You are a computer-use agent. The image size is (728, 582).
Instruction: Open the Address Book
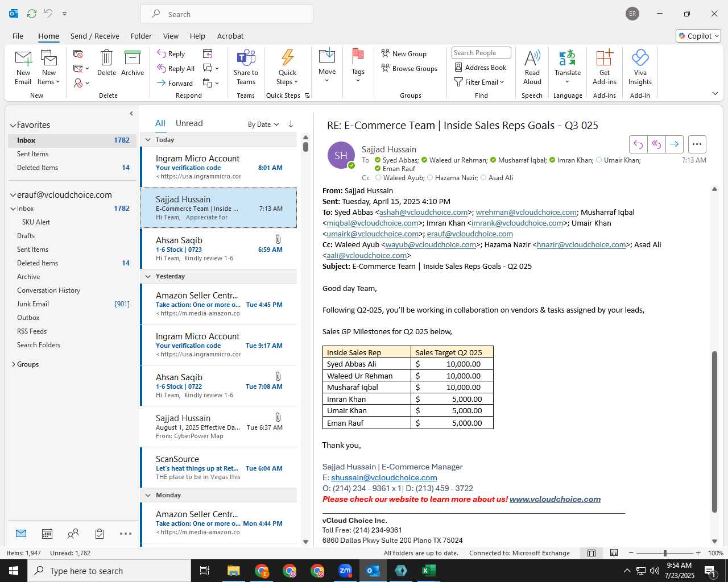[481, 68]
